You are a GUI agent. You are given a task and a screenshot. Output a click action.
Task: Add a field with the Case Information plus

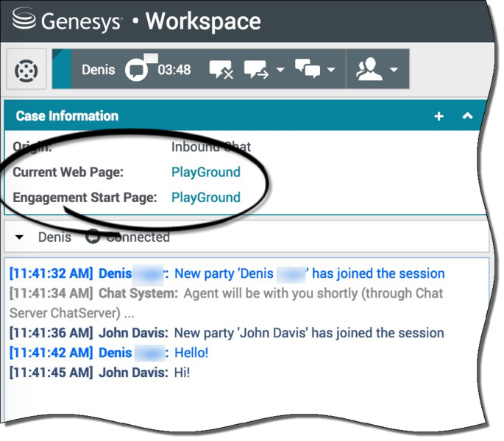[x=439, y=116]
